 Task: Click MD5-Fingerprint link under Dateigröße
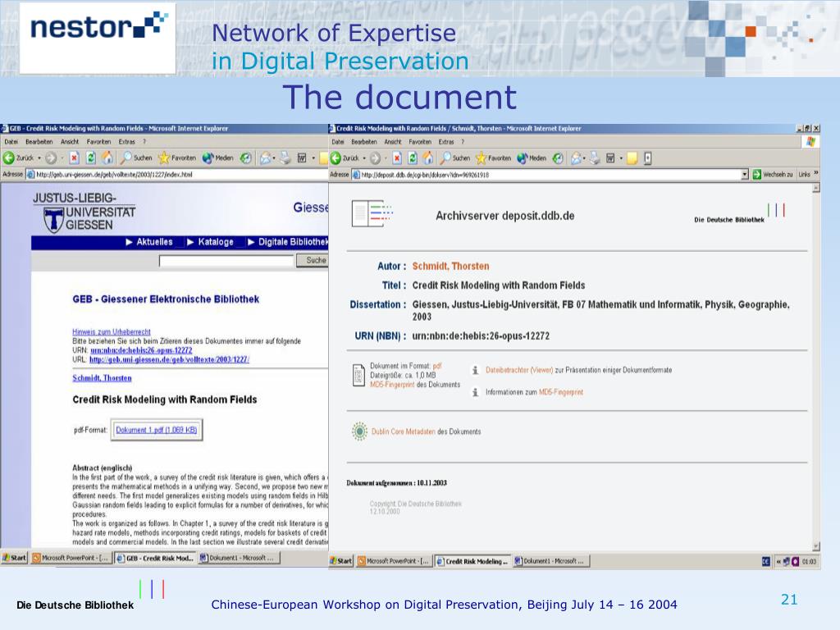pyautogui.click(x=392, y=385)
